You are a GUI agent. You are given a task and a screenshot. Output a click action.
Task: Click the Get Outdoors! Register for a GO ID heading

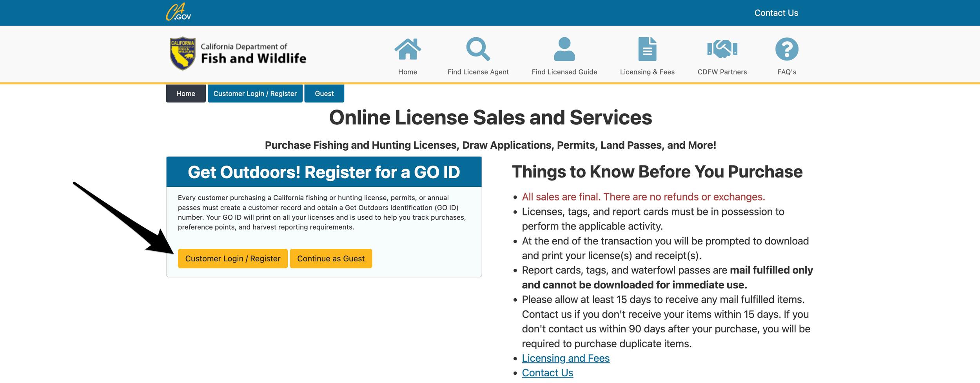point(325,172)
